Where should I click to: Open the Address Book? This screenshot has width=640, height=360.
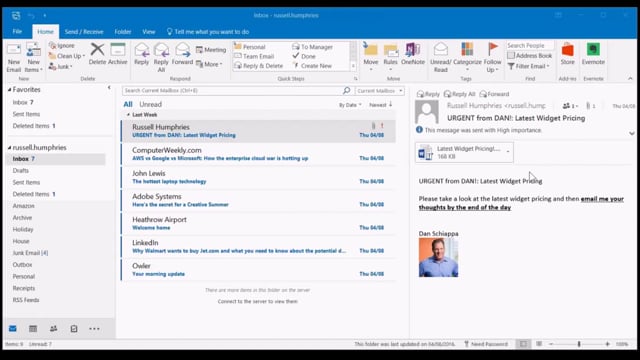click(529, 56)
